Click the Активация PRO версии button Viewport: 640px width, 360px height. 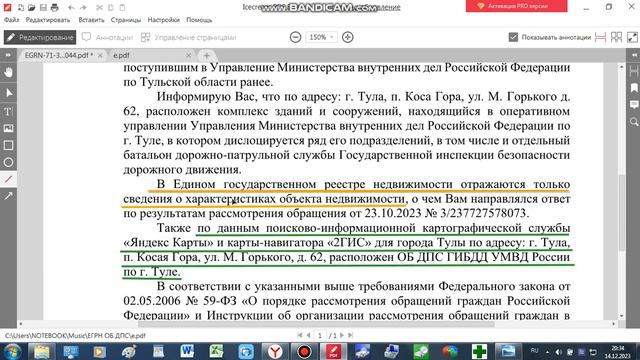click(516, 6)
